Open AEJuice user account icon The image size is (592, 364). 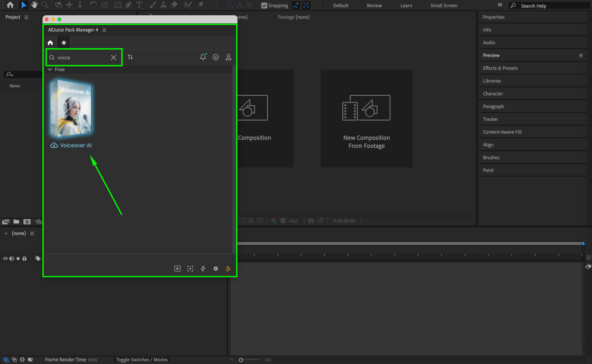point(228,57)
